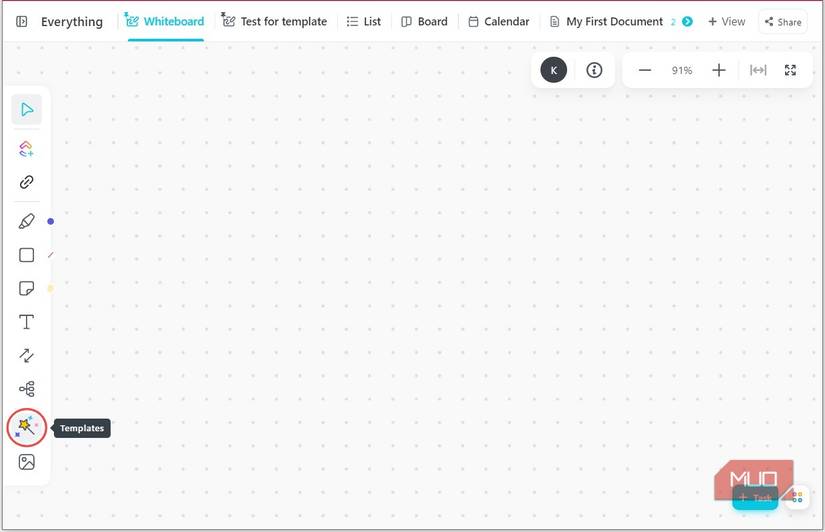
Task: Click the add Task button
Action: click(755, 498)
